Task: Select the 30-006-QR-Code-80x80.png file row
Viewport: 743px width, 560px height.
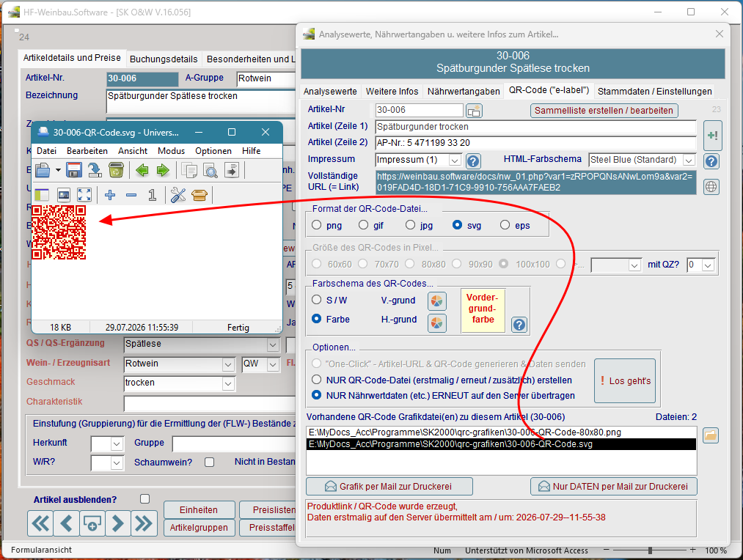Action: point(502,432)
